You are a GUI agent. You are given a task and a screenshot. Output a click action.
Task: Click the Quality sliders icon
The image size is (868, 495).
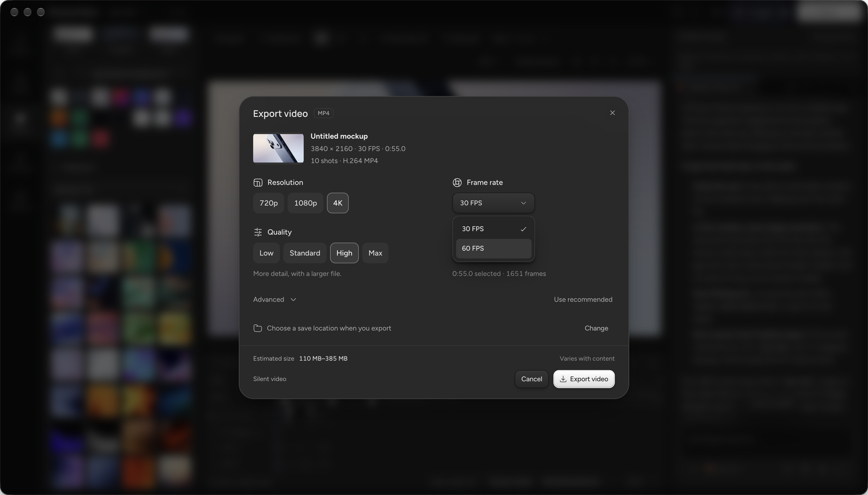click(x=258, y=232)
